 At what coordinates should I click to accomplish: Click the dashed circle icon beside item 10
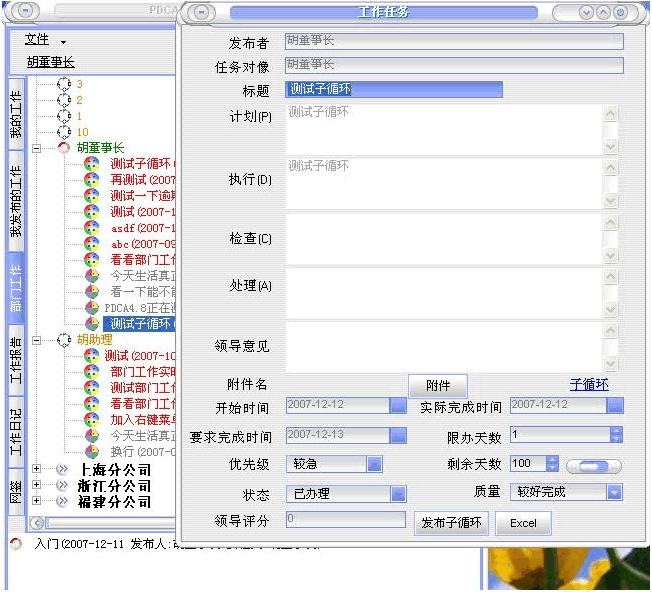pos(64,132)
